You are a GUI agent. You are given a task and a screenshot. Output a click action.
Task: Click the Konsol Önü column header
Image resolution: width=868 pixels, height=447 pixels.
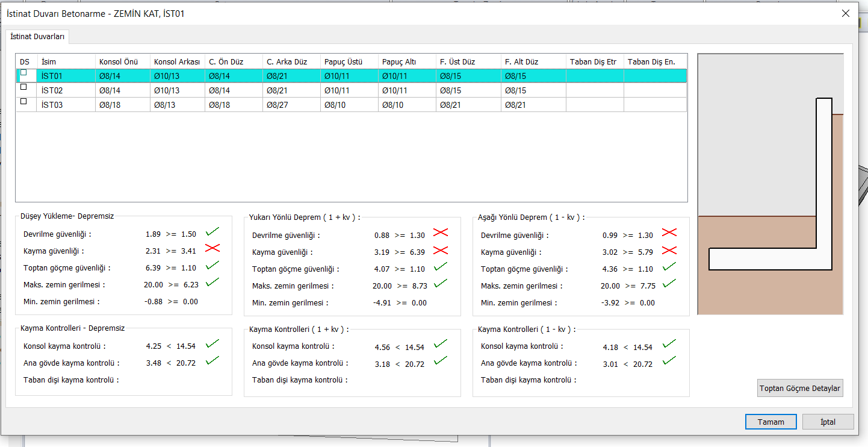[x=123, y=61]
